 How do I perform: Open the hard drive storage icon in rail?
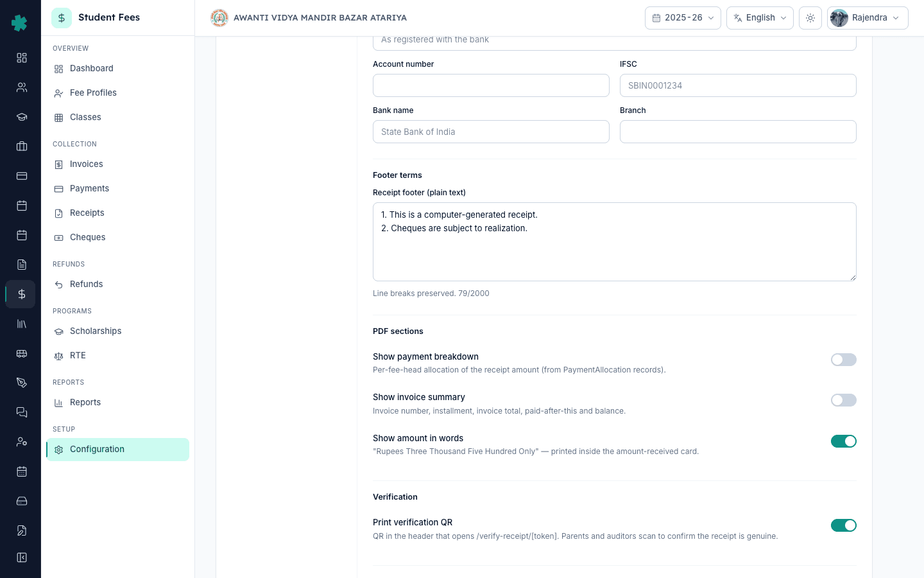(22, 501)
